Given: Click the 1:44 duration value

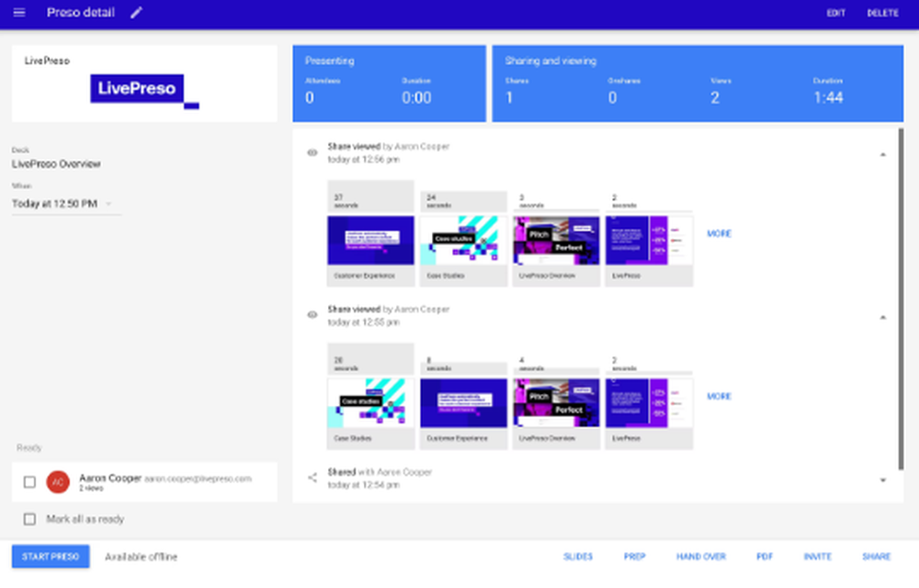Looking at the screenshot, I should 828,97.
